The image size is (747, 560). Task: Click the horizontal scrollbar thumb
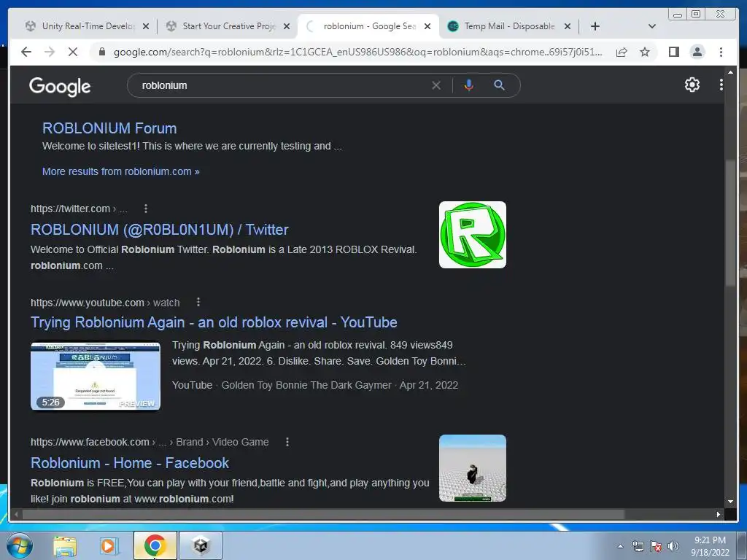323,514
